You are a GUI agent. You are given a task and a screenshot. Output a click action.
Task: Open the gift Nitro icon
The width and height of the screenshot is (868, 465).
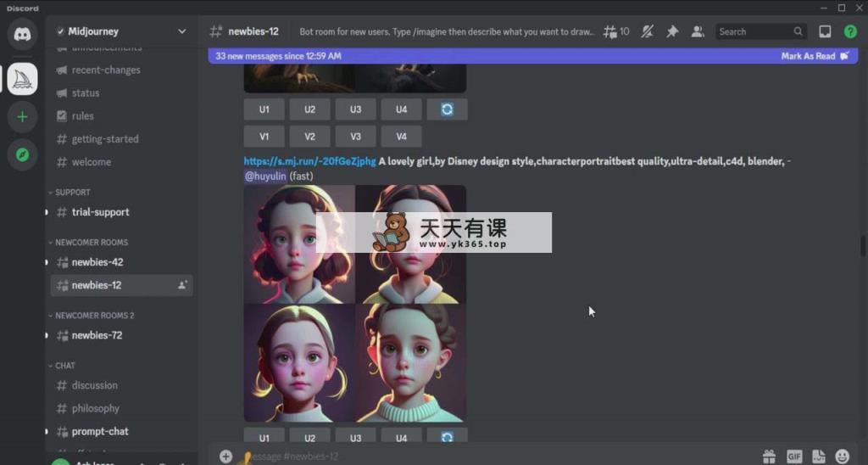pos(769,457)
